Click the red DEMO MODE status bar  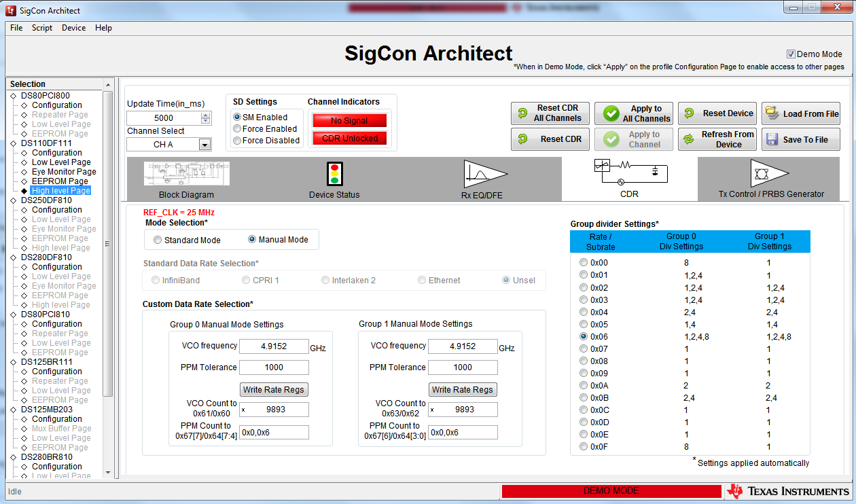611,490
